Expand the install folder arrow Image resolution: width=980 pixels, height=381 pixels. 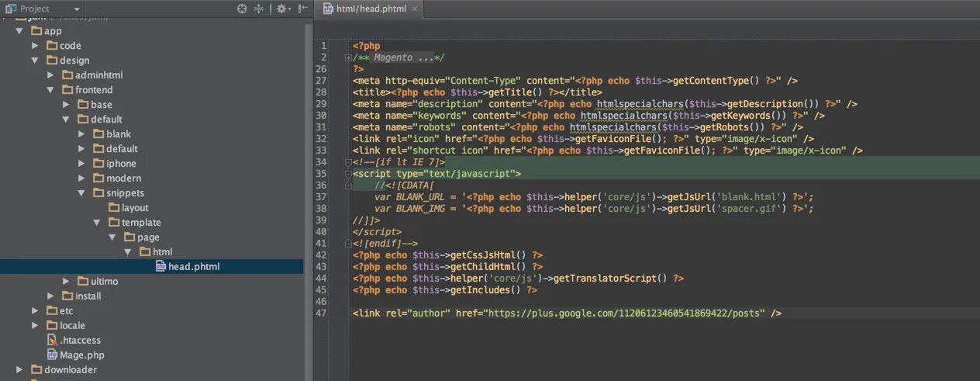click(50, 296)
